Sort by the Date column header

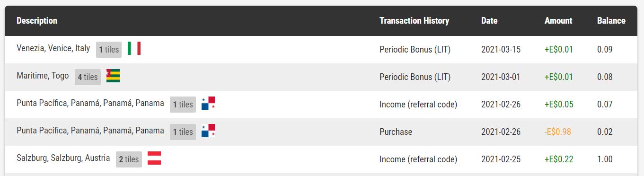pyautogui.click(x=489, y=21)
